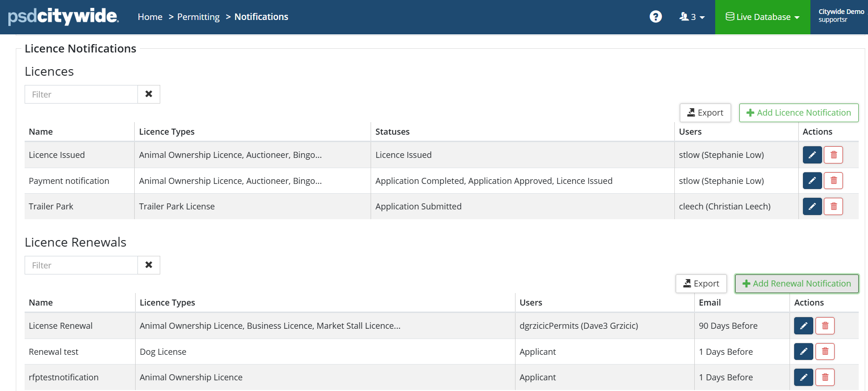Delete the Licence Issued notification
The height and width of the screenshot is (391, 868).
point(834,155)
